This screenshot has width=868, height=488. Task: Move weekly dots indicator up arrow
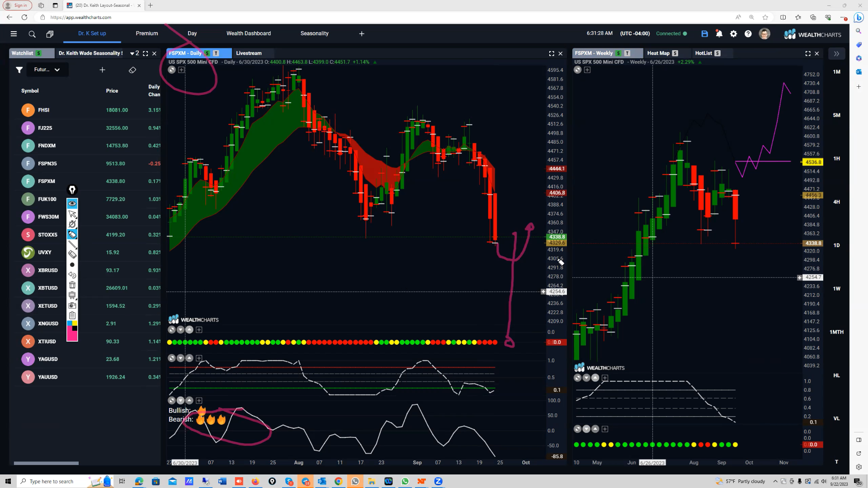point(595,429)
